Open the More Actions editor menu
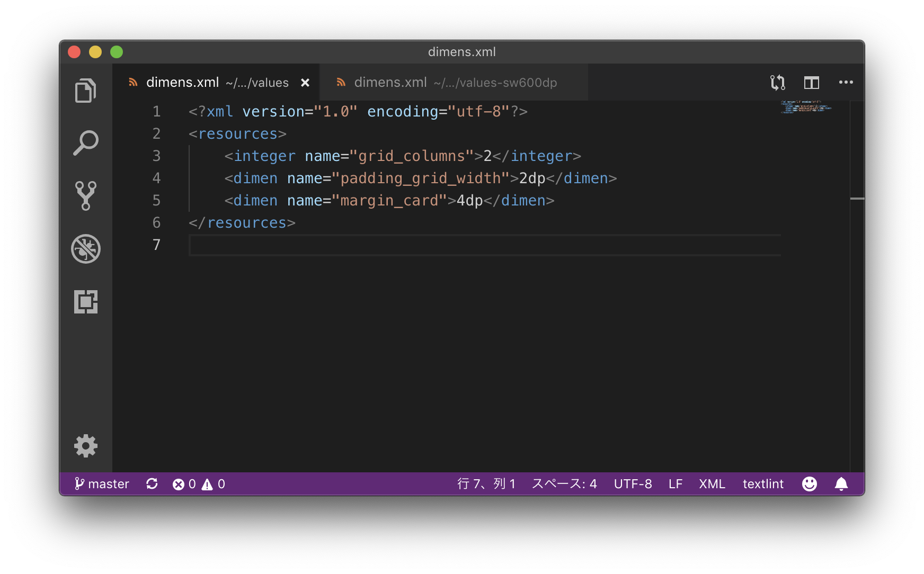924x574 pixels. click(x=846, y=82)
